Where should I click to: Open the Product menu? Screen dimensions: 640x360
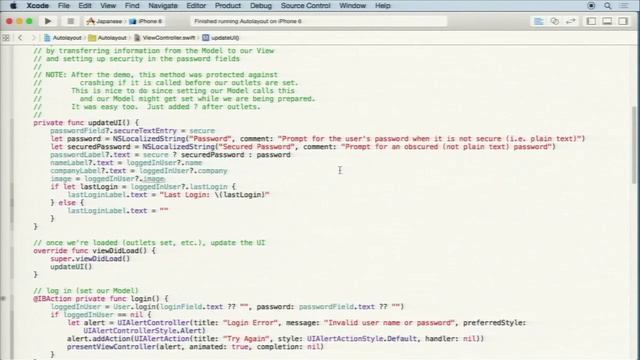(227, 6)
